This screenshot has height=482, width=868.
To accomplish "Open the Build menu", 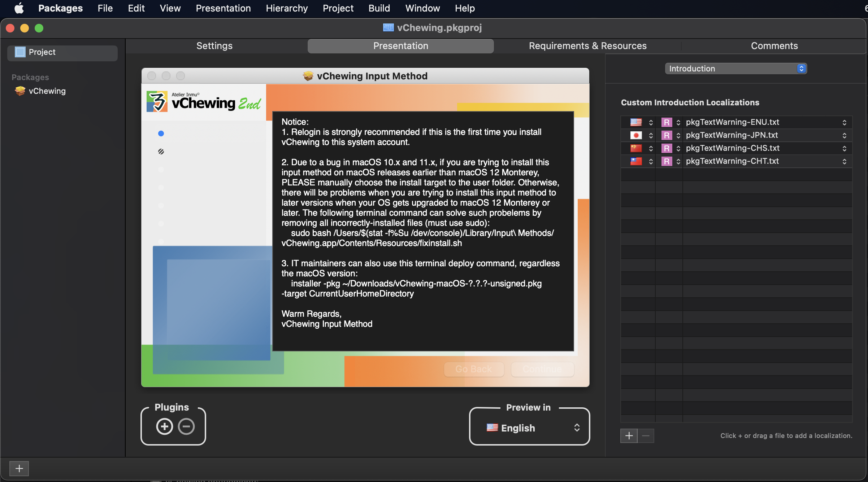I will 379,8.
